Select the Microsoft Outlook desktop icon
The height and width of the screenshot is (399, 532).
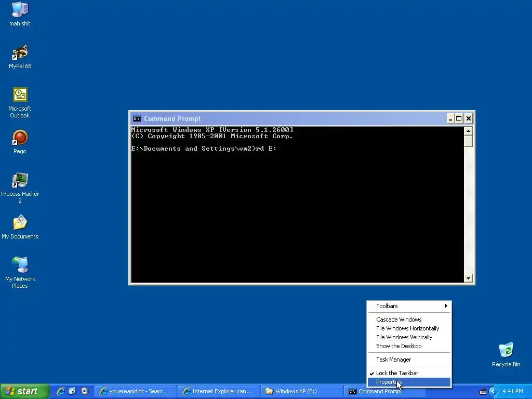pyautogui.click(x=20, y=103)
